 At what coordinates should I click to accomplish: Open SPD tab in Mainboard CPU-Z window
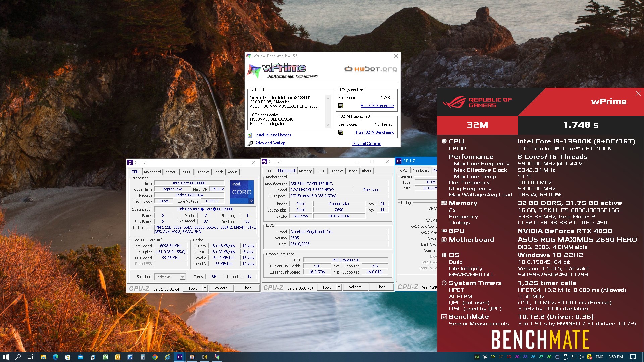[321, 171]
